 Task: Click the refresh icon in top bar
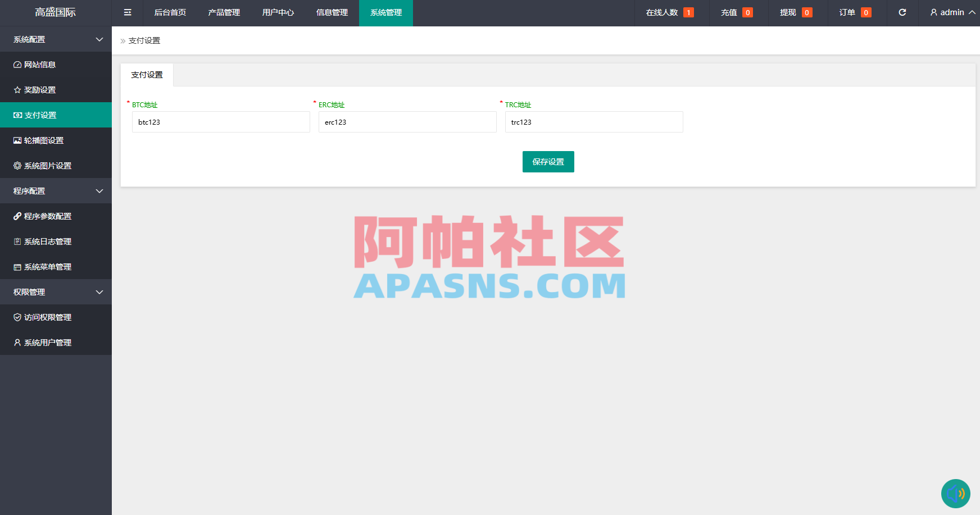tap(902, 12)
